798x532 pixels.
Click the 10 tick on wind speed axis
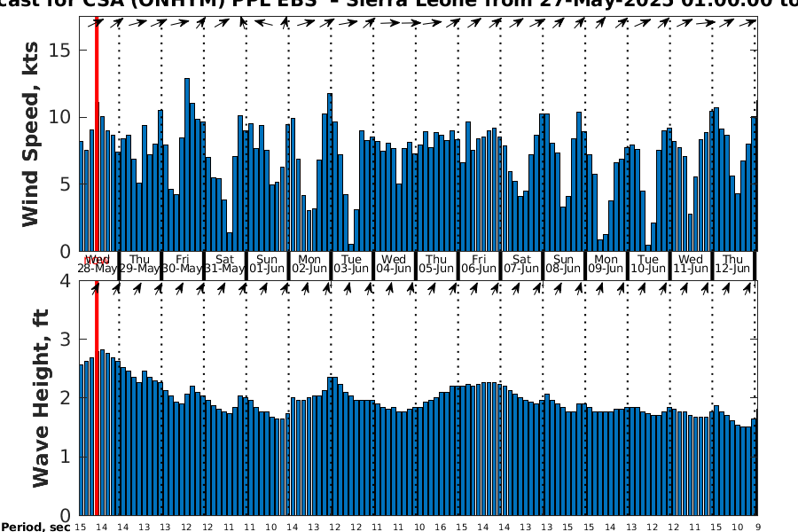click(x=60, y=117)
